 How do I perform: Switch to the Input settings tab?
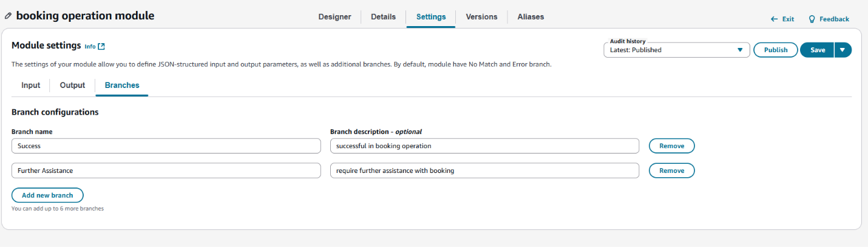pyautogui.click(x=30, y=86)
